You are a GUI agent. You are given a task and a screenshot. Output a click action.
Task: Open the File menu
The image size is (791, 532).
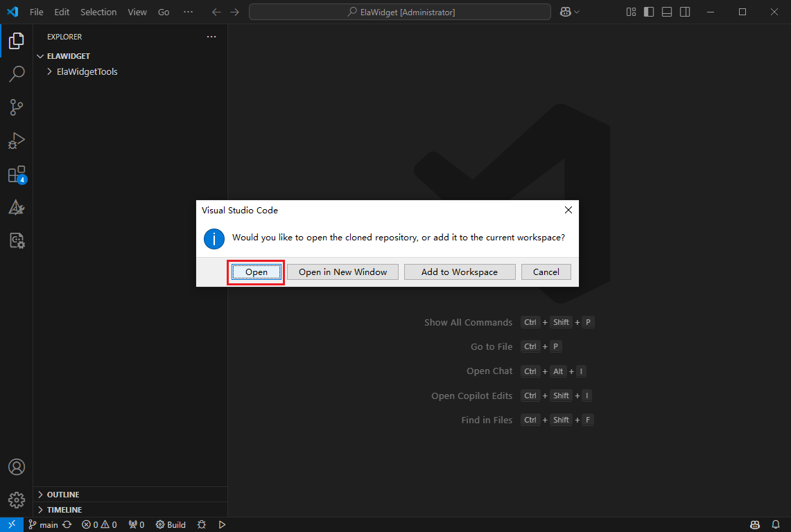point(36,12)
